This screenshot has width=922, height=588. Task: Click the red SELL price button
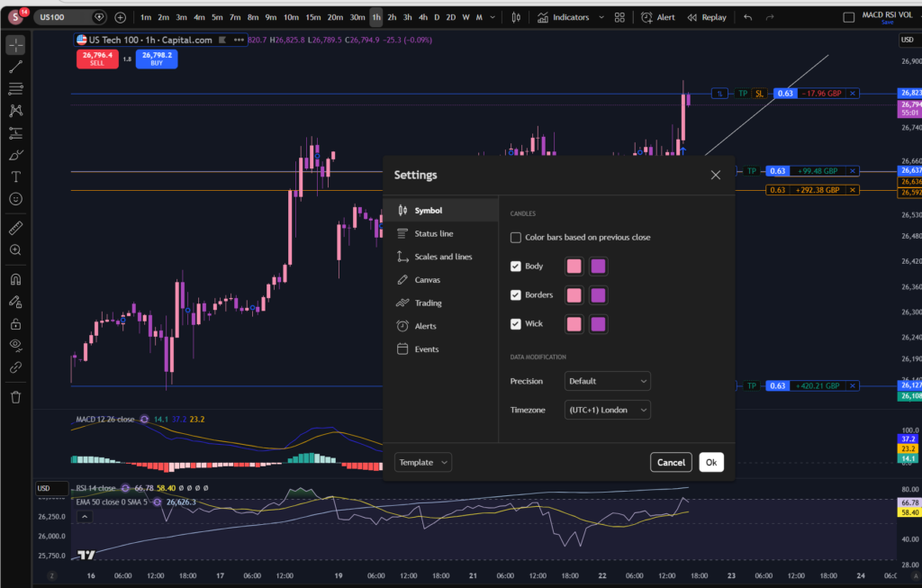click(x=97, y=59)
